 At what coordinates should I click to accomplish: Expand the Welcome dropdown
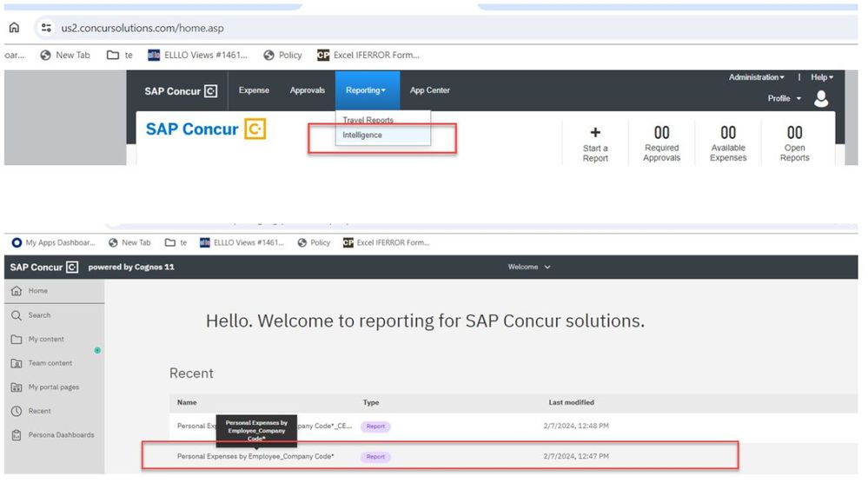click(529, 267)
